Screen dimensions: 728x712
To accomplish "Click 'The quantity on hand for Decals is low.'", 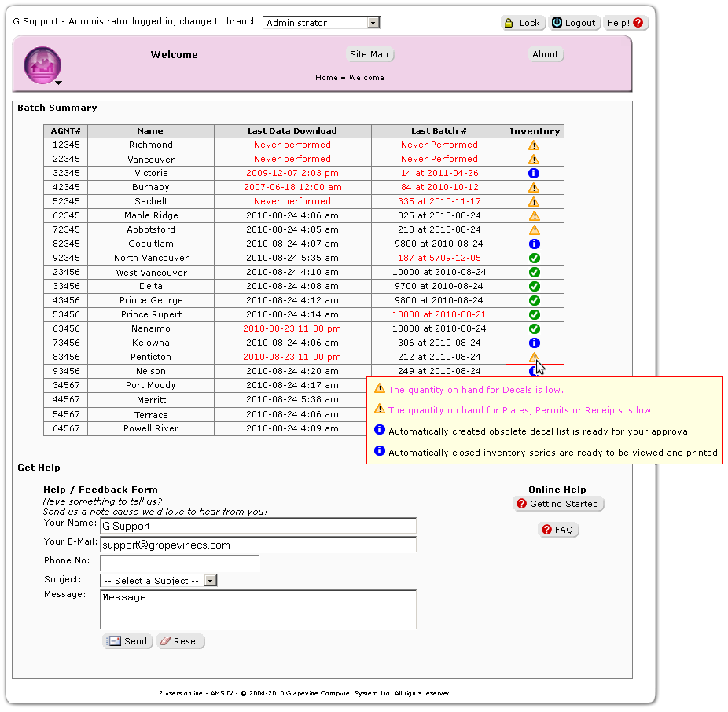I will point(476,390).
